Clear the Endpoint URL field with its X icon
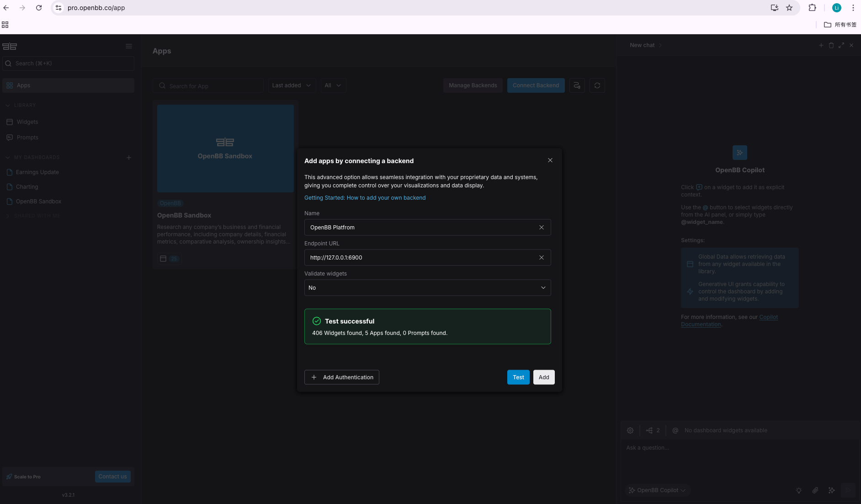861x504 pixels. (541, 258)
